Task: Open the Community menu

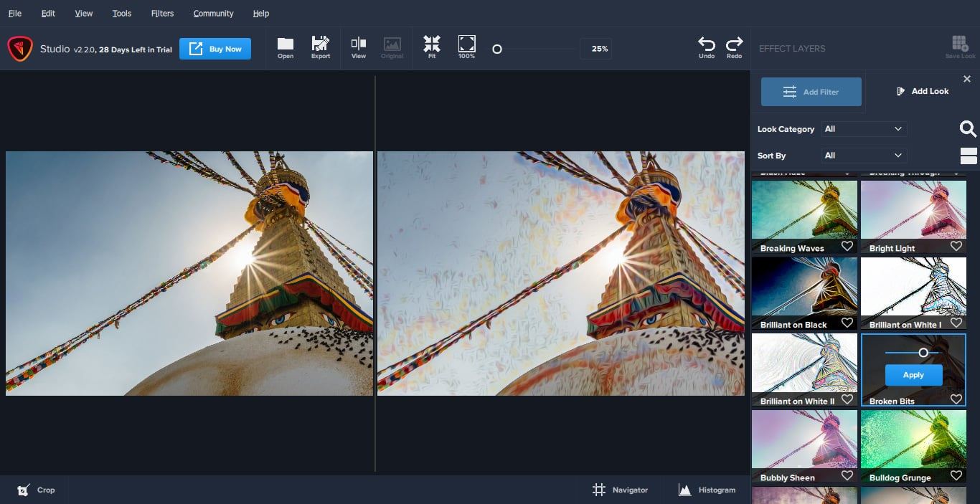Action: click(x=212, y=13)
